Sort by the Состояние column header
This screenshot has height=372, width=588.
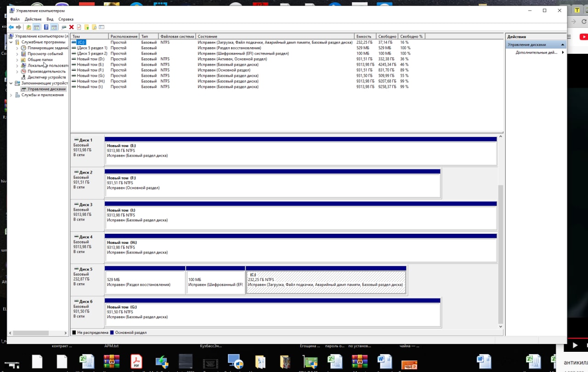pos(275,36)
